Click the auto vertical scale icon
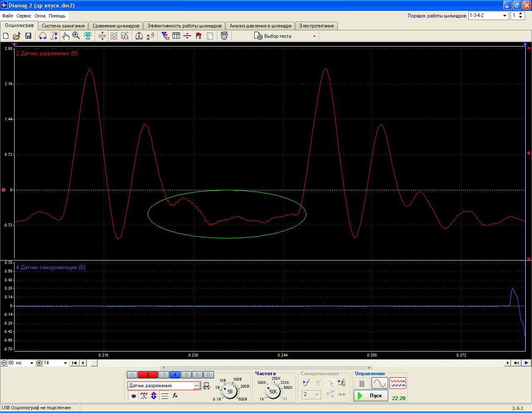This screenshot has height=413, width=532. (139, 36)
